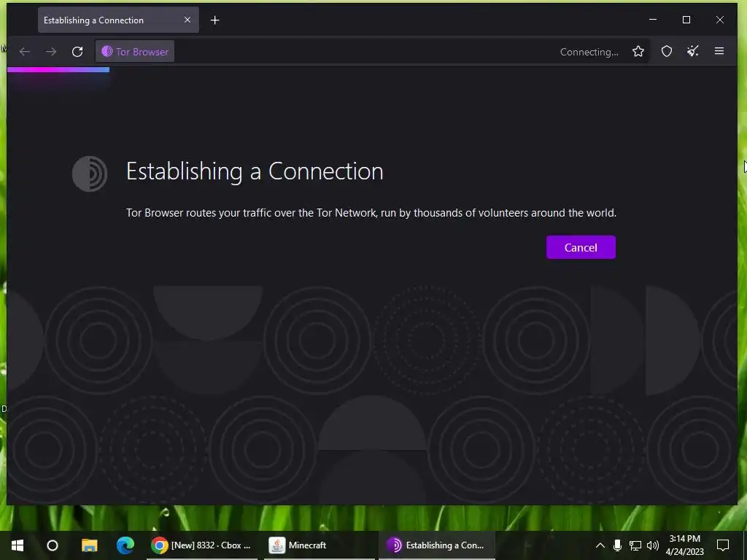The image size is (747, 560).
Task: Open File Explorer from taskbar
Action: click(x=89, y=545)
